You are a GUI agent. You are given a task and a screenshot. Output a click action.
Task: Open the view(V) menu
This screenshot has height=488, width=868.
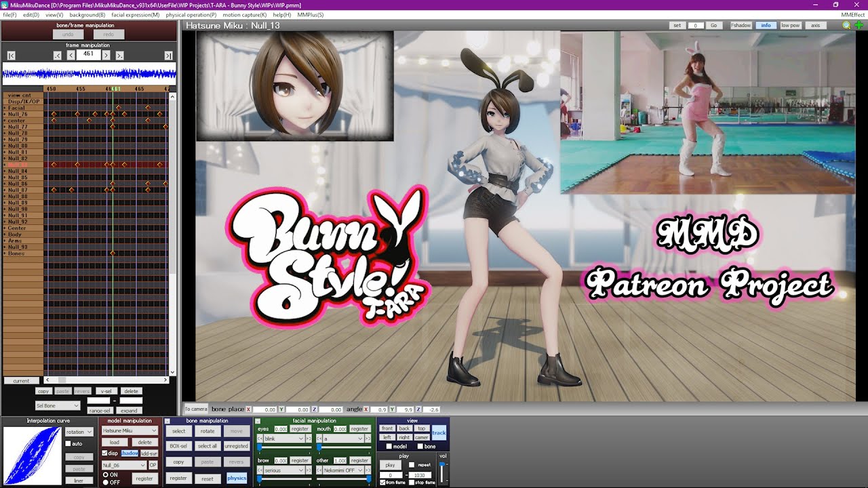(54, 14)
